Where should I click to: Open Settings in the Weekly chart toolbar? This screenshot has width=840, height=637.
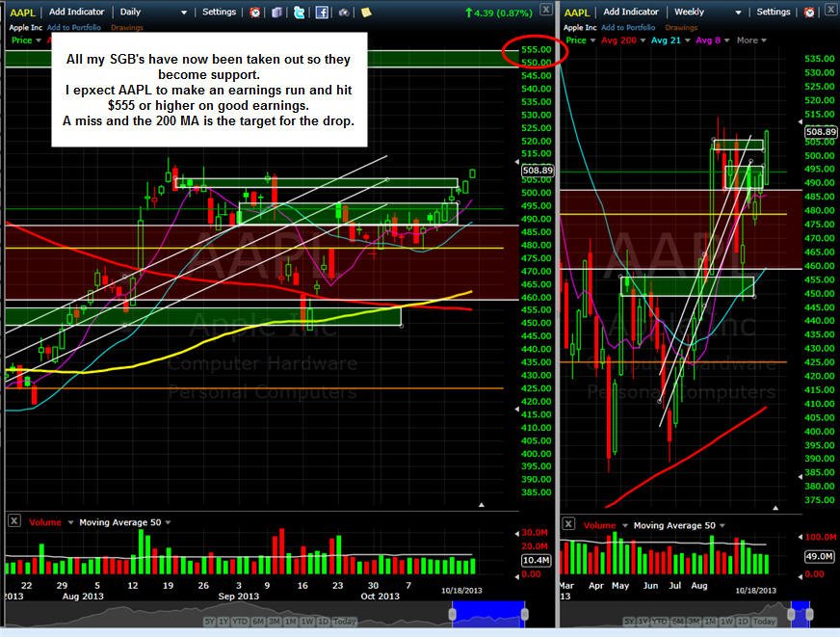tap(773, 12)
